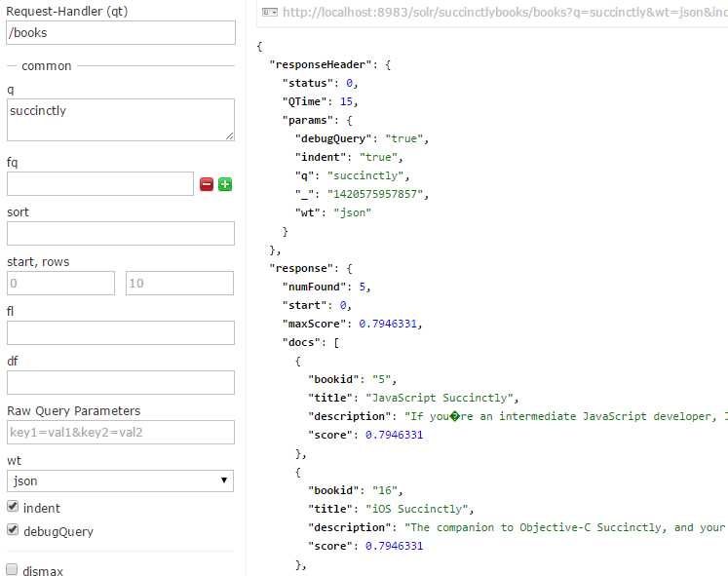The width and height of the screenshot is (728, 576).
Task: Click the "bookid" value "5"
Action: tap(381, 379)
